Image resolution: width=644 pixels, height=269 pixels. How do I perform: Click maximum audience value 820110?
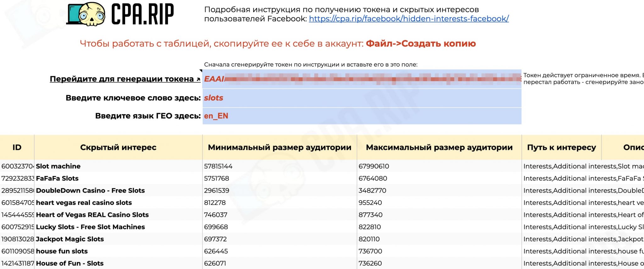(369, 239)
